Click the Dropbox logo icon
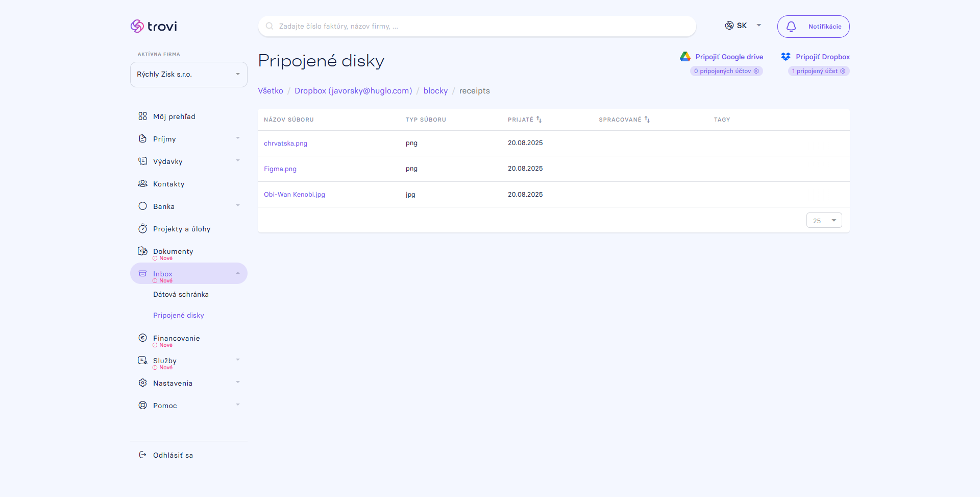980x497 pixels. click(x=786, y=57)
